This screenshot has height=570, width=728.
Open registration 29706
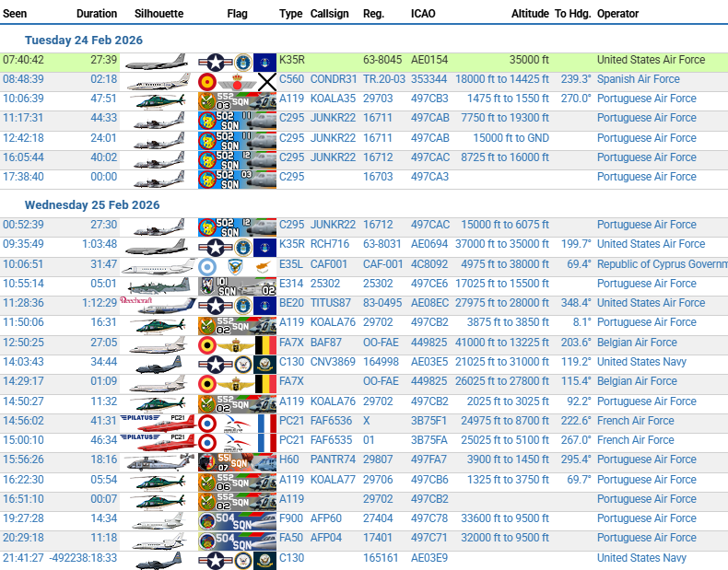378,480
